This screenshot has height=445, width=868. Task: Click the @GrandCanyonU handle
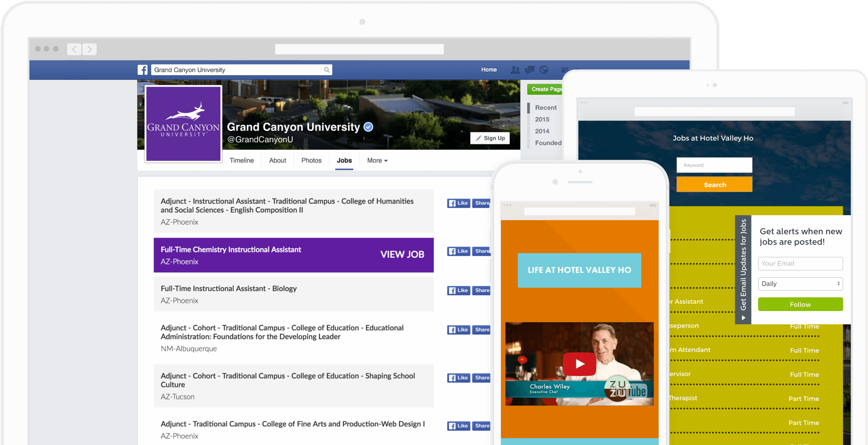pyautogui.click(x=260, y=140)
